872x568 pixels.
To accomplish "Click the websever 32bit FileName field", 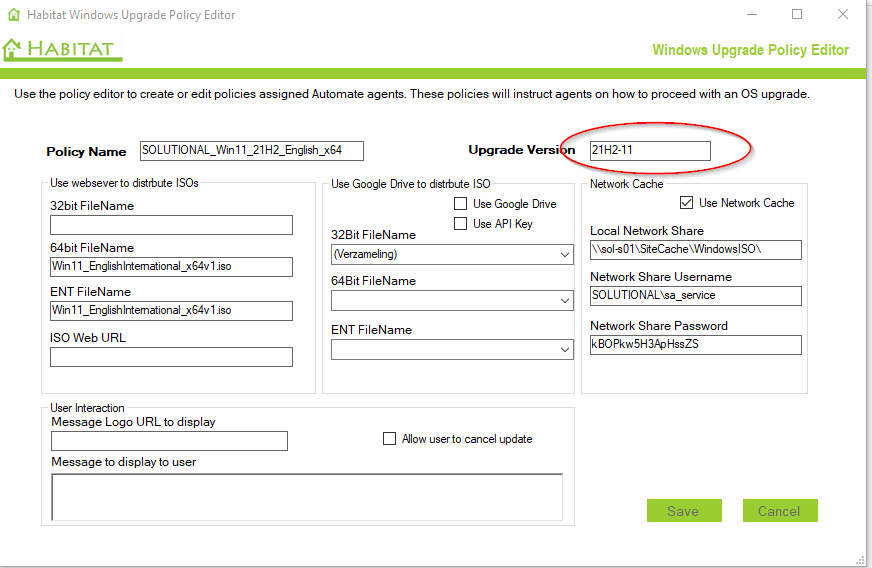I will (171, 225).
